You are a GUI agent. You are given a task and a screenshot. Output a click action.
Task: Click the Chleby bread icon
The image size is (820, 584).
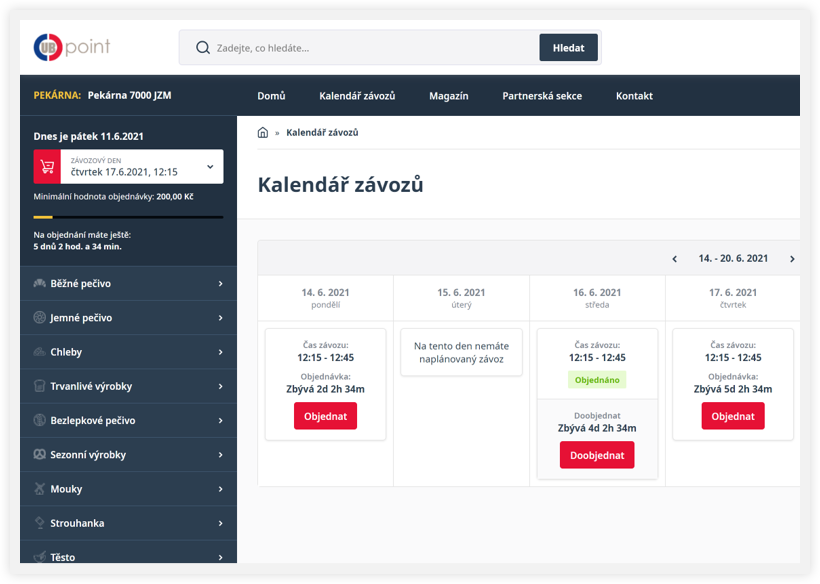point(40,352)
